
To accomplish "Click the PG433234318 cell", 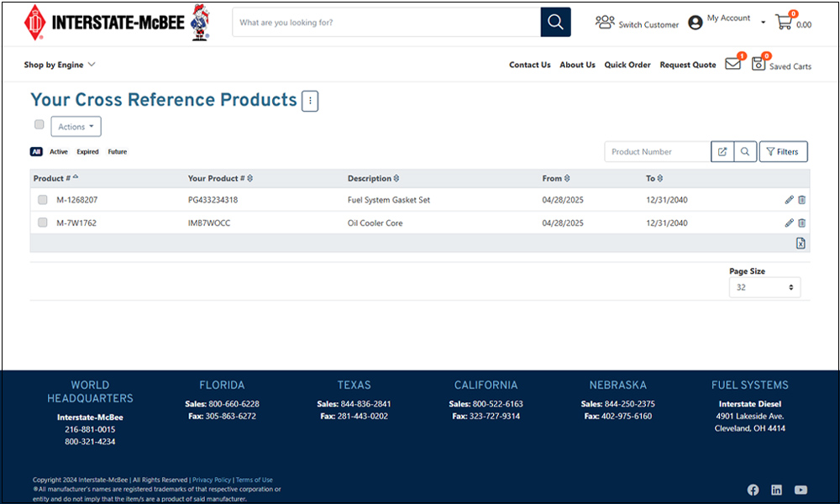I will coord(213,200).
